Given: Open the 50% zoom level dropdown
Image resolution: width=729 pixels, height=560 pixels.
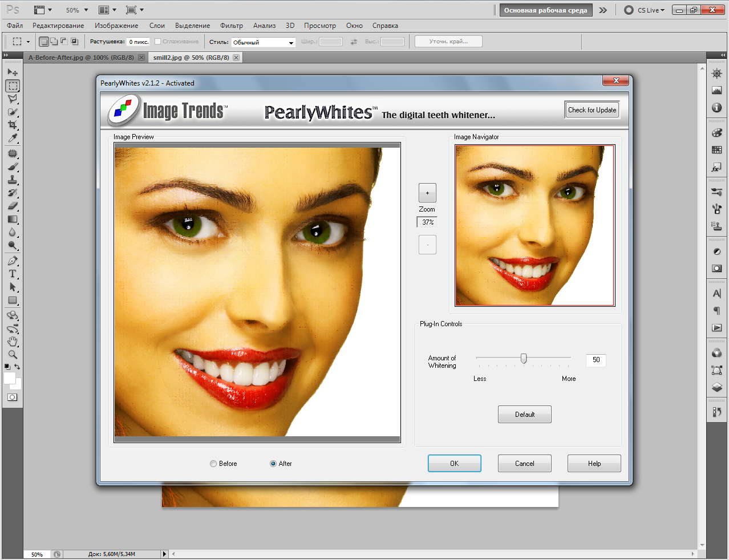Looking at the screenshot, I should pyautogui.click(x=77, y=10).
